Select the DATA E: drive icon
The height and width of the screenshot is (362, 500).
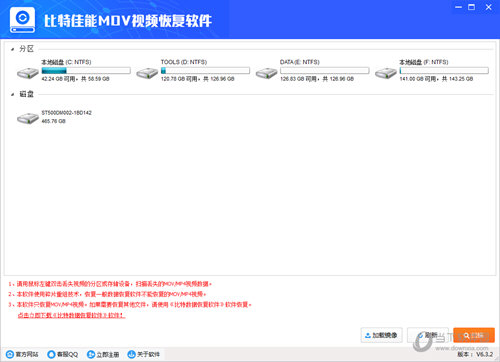[x=266, y=73]
